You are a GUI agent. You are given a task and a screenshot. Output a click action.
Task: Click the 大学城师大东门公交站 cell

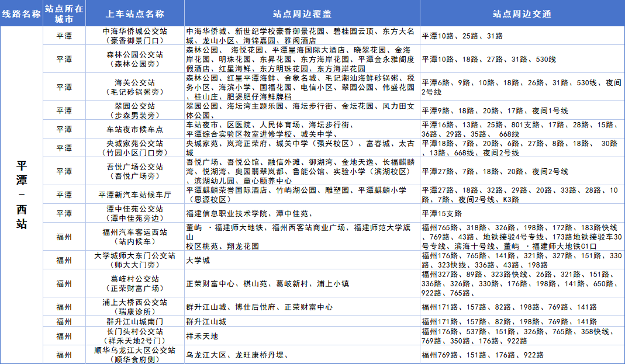pos(135,260)
